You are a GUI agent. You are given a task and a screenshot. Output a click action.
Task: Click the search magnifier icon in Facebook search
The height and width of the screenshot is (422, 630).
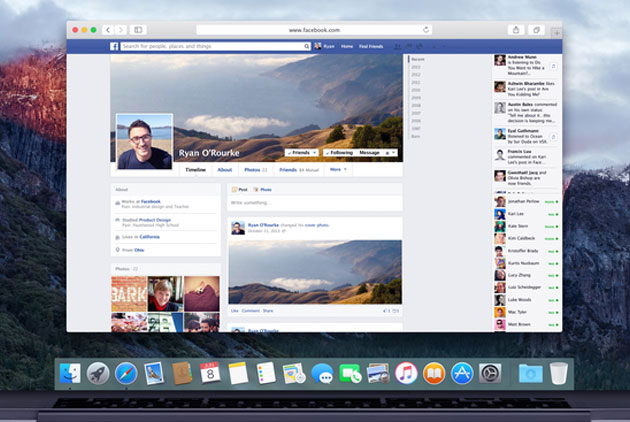tap(307, 46)
